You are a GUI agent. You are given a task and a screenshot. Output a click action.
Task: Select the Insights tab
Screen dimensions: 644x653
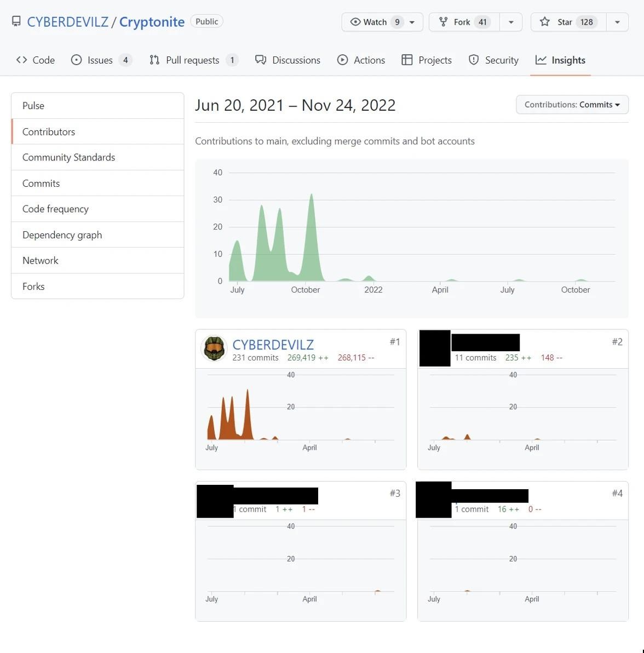pyautogui.click(x=560, y=60)
